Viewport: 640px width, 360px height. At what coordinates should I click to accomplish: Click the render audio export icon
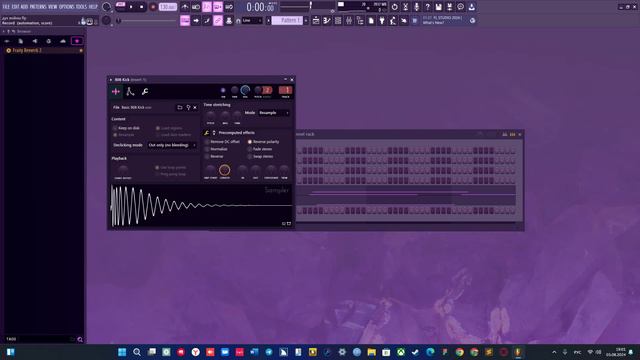point(449,7)
